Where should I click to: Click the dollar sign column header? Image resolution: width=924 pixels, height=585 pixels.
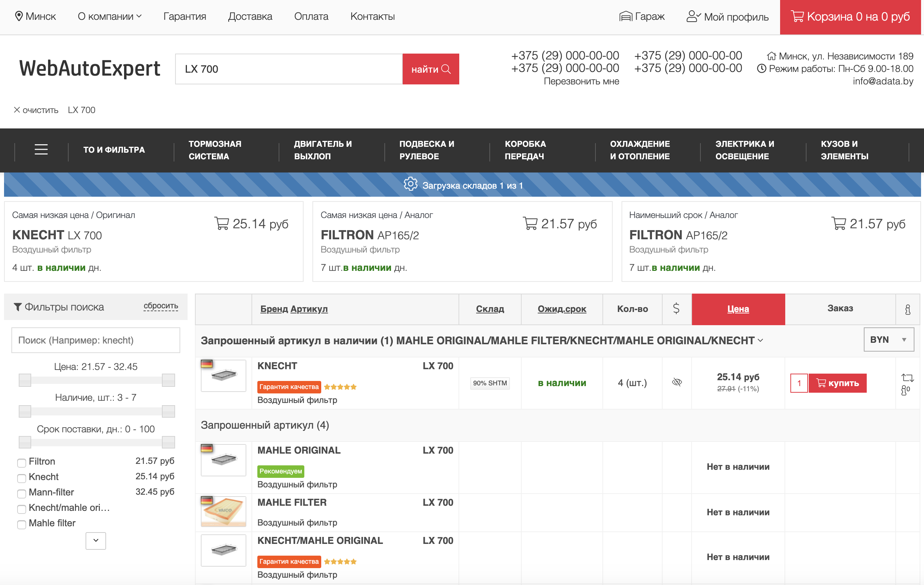(676, 308)
